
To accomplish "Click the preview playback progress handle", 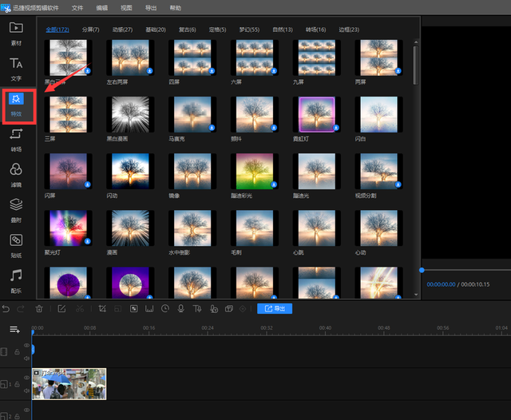I will [x=422, y=270].
